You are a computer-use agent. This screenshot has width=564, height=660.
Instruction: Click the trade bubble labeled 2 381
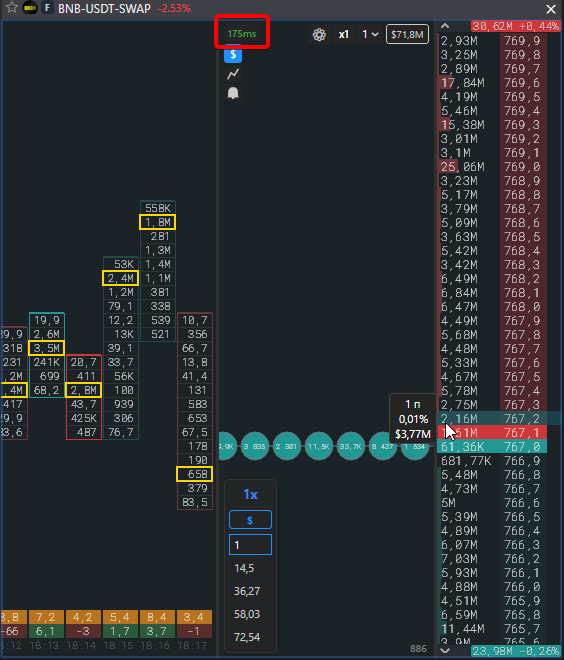[287, 446]
